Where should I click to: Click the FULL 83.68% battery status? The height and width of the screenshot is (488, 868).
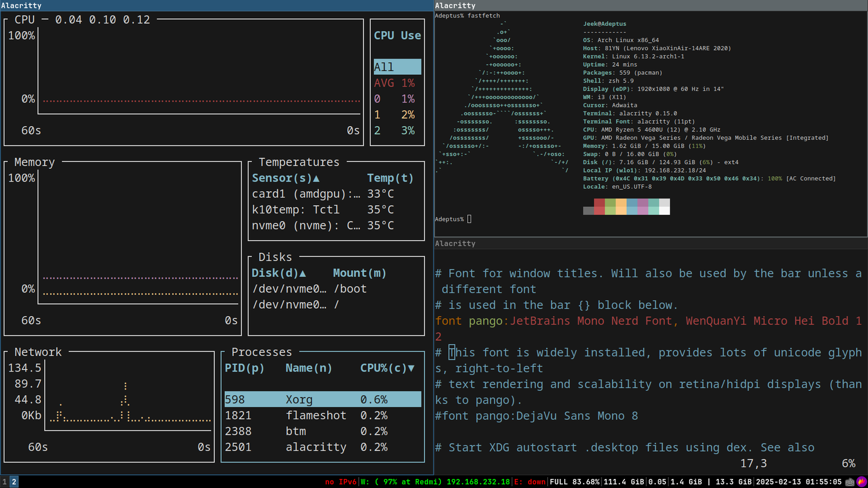coord(574,482)
